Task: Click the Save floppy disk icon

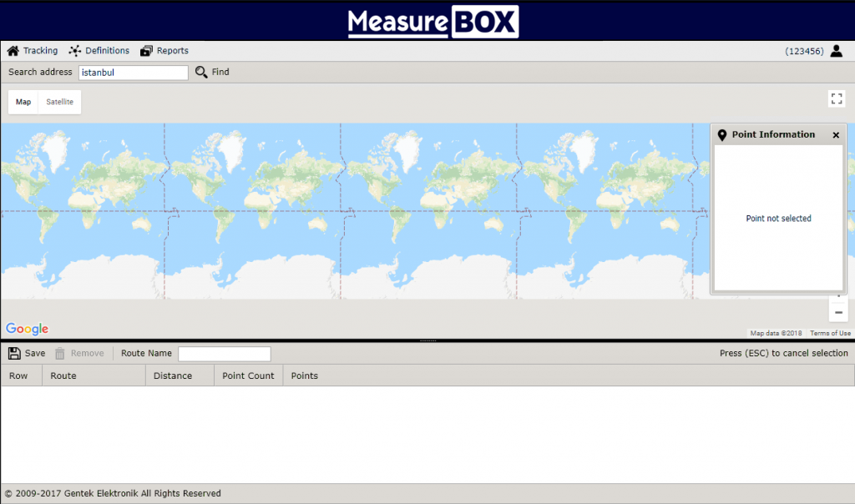Action: pos(14,353)
